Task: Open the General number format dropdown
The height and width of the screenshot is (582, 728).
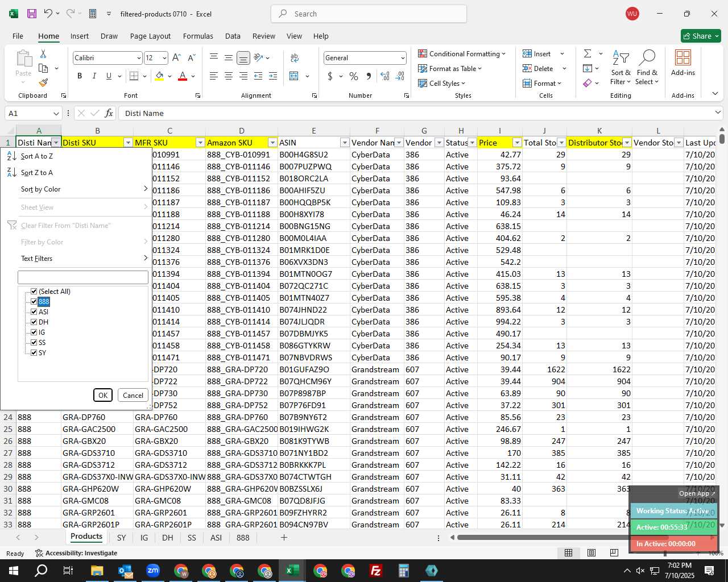Action: pyautogui.click(x=403, y=58)
